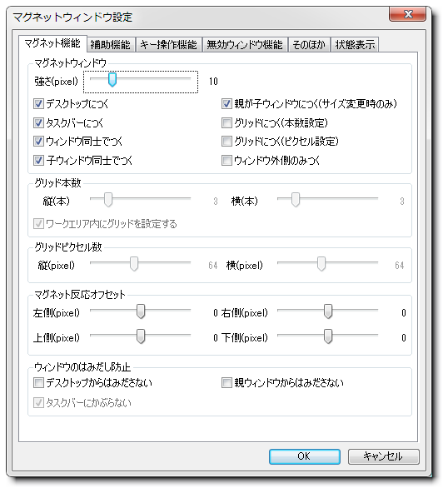
Task: Click the ウィンドウのはみだし防止 group label
Action: click(82, 366)
